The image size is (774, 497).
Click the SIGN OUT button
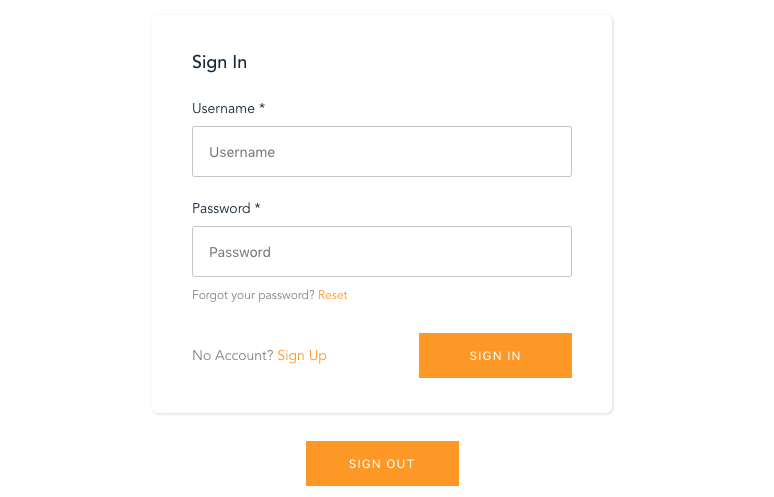[382, 464]
